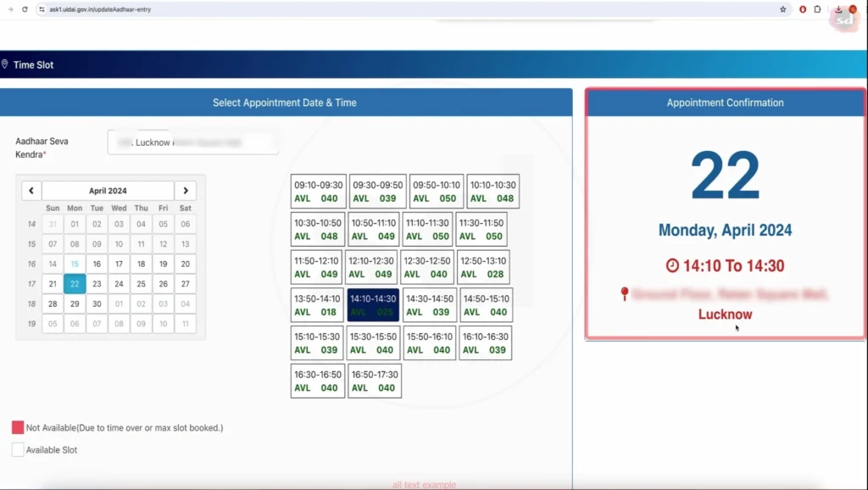The height and width of the screenshot is (490, 868).
Task: Select the 09:10-09:30 time slot
Action: tap(318, 192)
